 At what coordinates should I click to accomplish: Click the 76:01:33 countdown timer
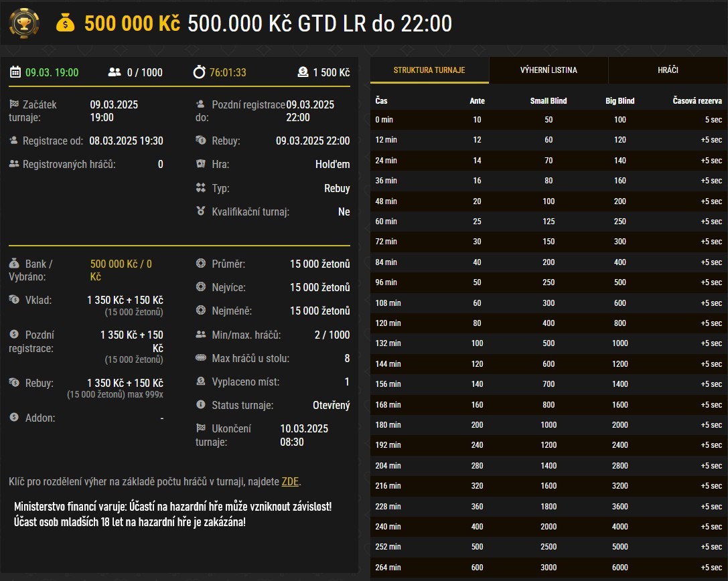[x=228, y=72]
